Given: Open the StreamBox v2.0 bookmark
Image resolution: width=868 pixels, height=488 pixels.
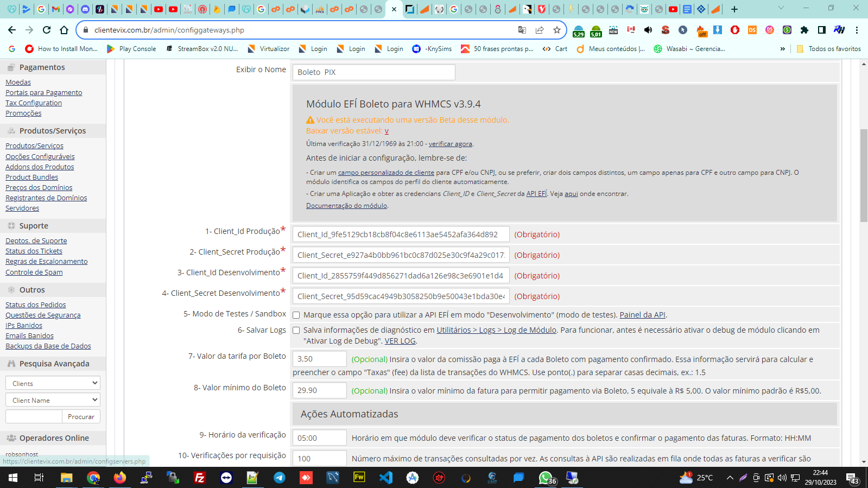Looking at the screenshot, I should coord(202,49).
